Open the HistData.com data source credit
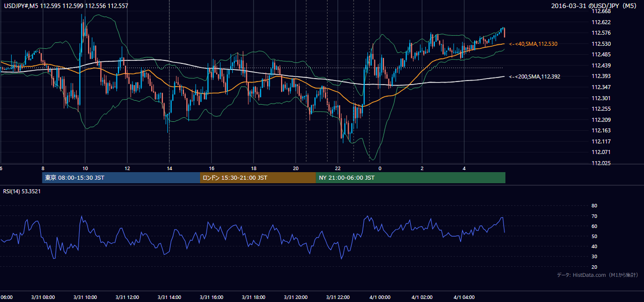 (x=598, y=275)
